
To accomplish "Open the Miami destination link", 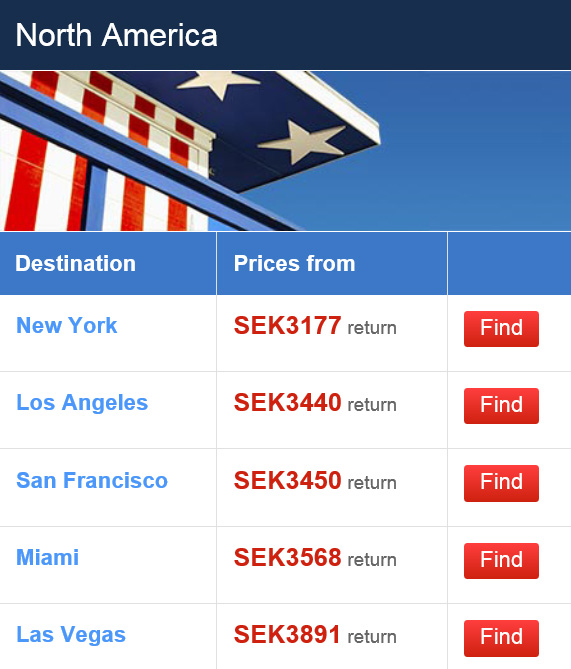I will click(47, 557).
